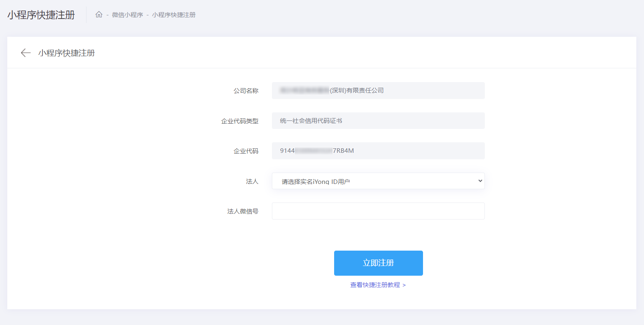Go back using the left arrow icon
The image size is (644, 325).
coord(26,53)
